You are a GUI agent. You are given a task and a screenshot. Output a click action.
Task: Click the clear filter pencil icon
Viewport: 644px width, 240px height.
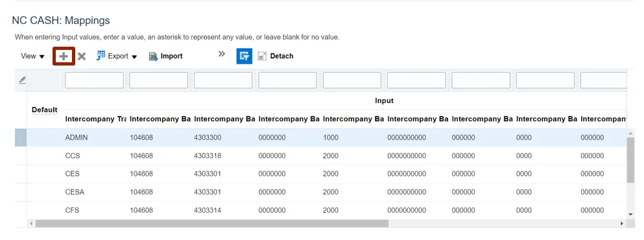pos(22,80)
